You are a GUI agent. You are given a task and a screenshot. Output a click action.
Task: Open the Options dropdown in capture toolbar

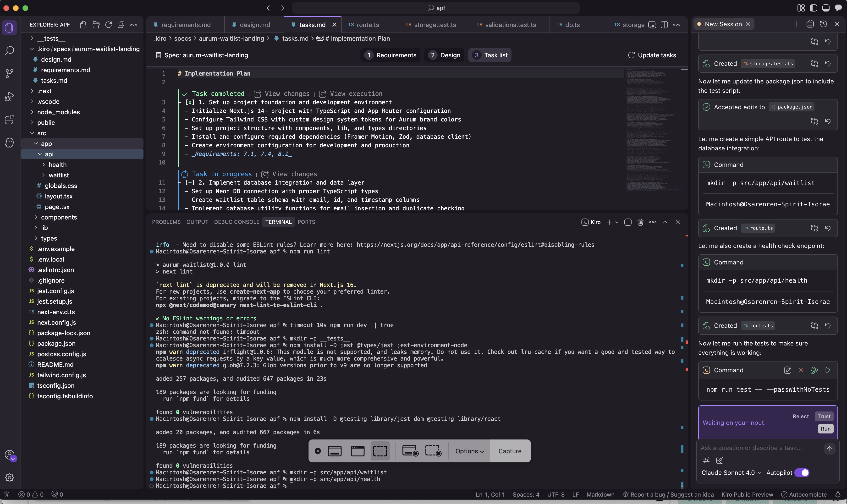pos(469,451)
